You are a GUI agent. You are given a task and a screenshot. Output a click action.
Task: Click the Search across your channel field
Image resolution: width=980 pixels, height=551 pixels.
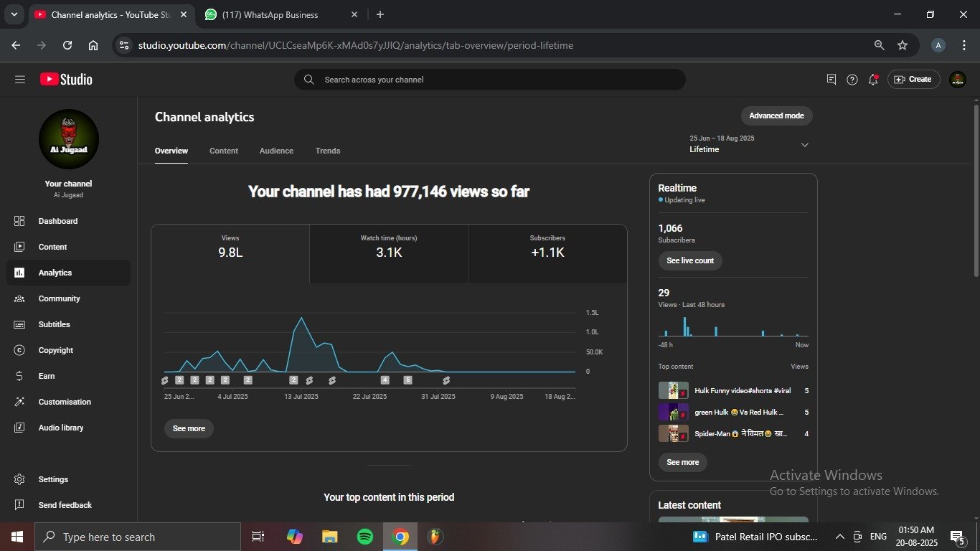(489, 80)
